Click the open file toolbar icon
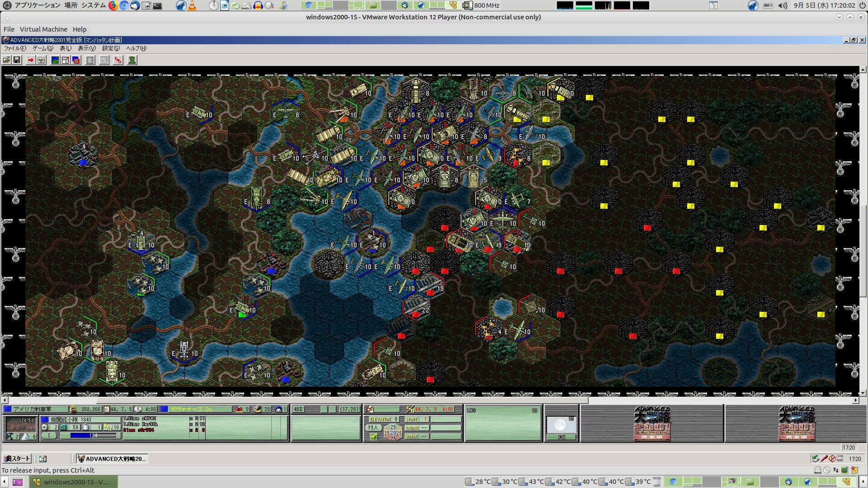The image size is (868, 488). [x=6, y=60]
